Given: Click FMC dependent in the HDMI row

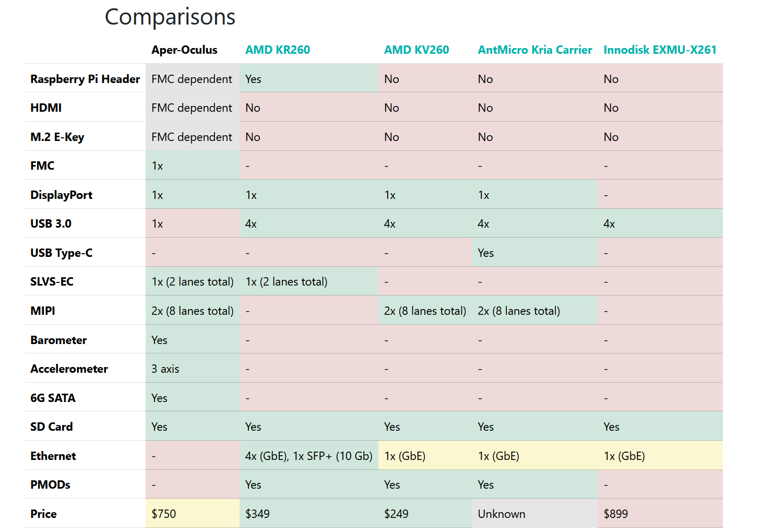Looking at the screenshot, I should click(192, 108).
